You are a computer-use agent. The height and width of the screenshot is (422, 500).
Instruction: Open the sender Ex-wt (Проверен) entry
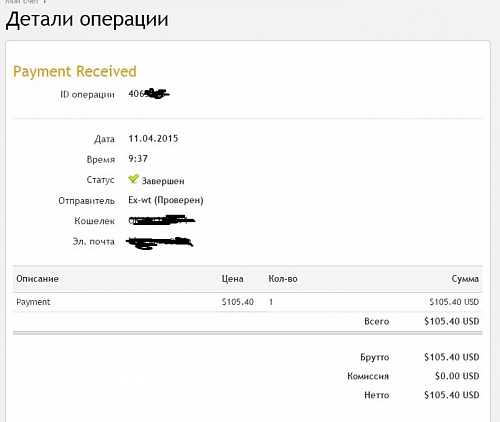pos(166,200)
